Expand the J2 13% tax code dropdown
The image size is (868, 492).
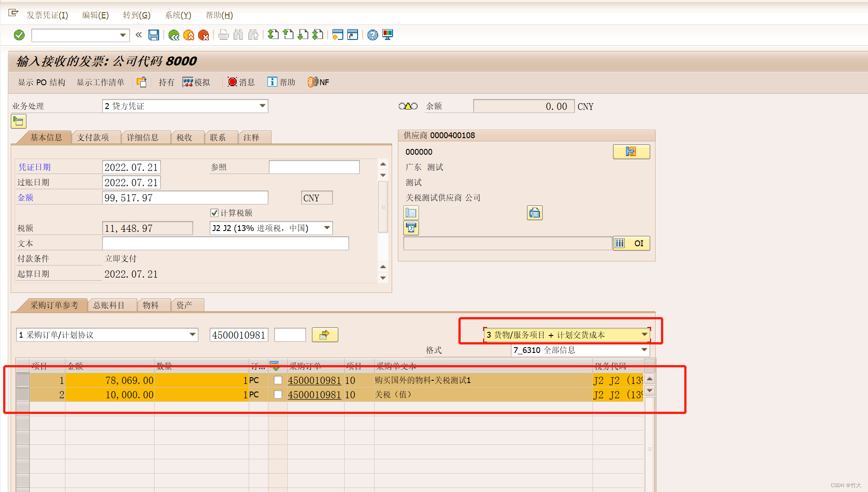(327, 228)
